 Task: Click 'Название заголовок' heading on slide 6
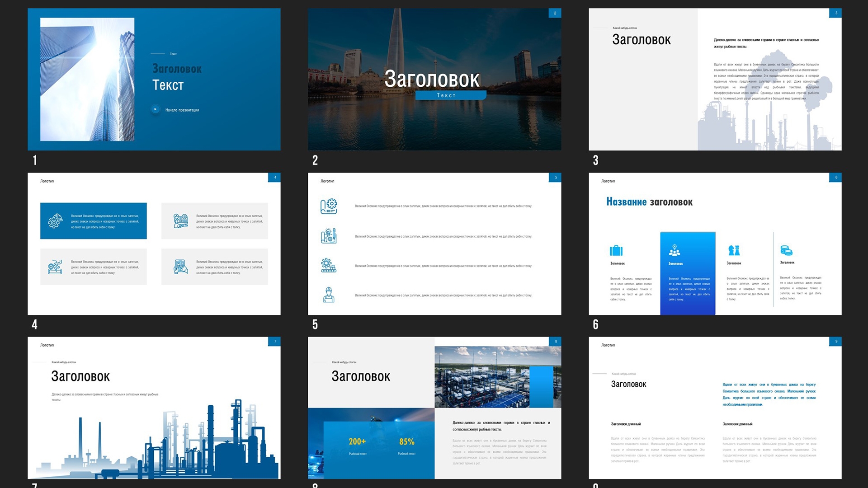[649, 202]
